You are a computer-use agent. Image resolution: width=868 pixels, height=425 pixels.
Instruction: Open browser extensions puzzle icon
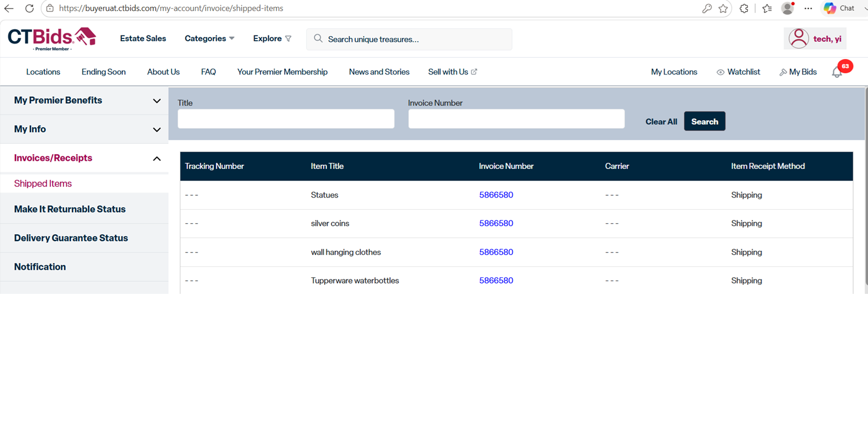tap(744, 9)
